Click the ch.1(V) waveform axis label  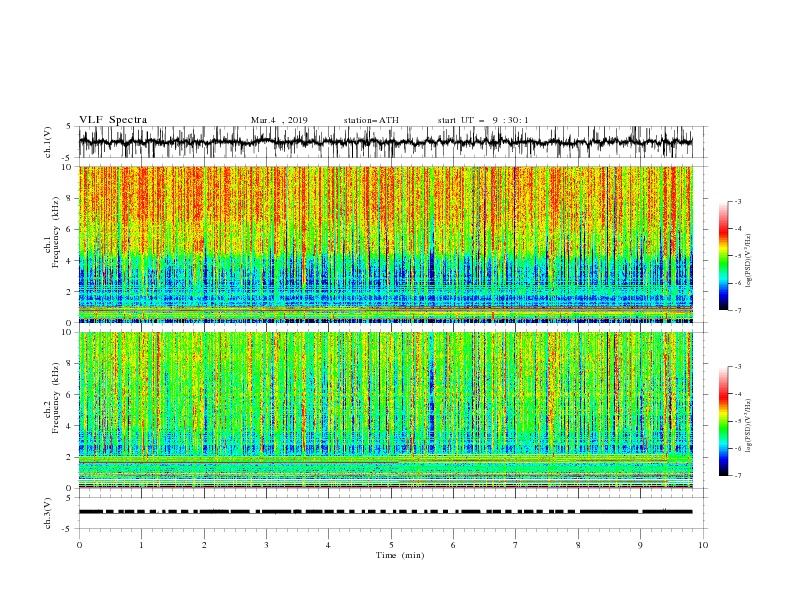[x=48, y=142]
